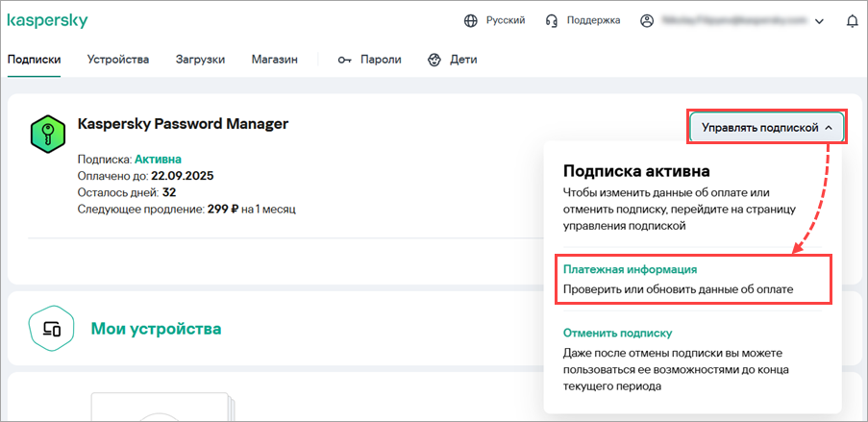Open the Загрузки tab
Screen dimensions: 868x422
coord(200,60)
